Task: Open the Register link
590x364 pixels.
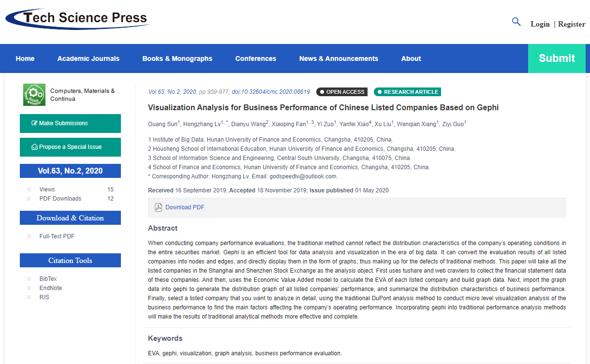Action: (x=572, y=24)
